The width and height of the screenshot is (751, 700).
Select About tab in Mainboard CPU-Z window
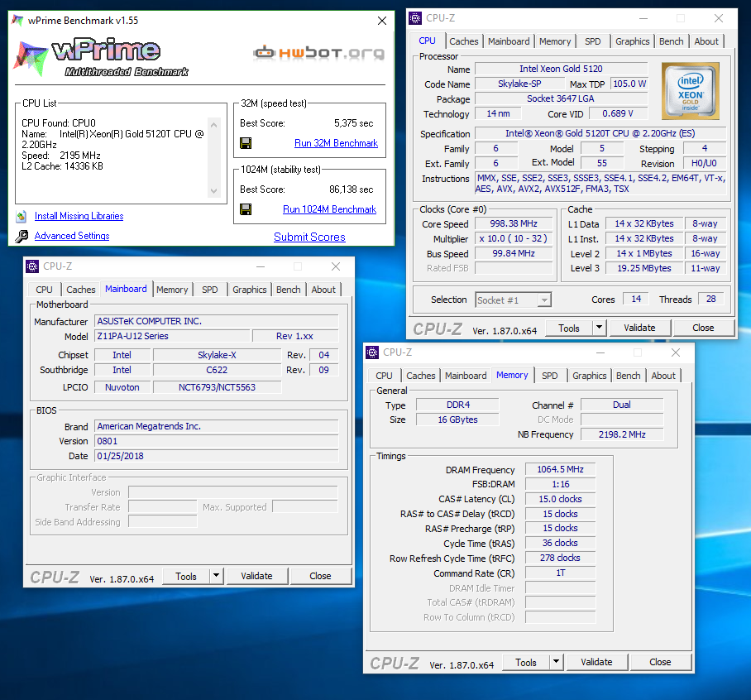[323, 290]
